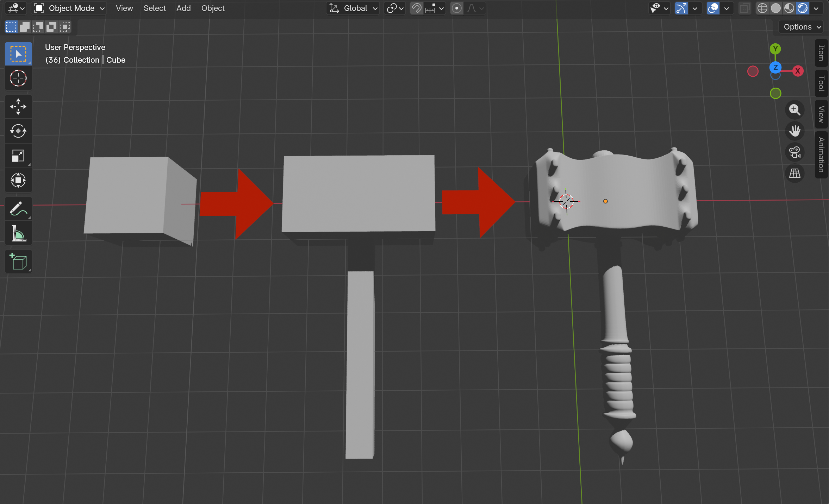
Task: Open the Object menu
Action: coord(213,8)
